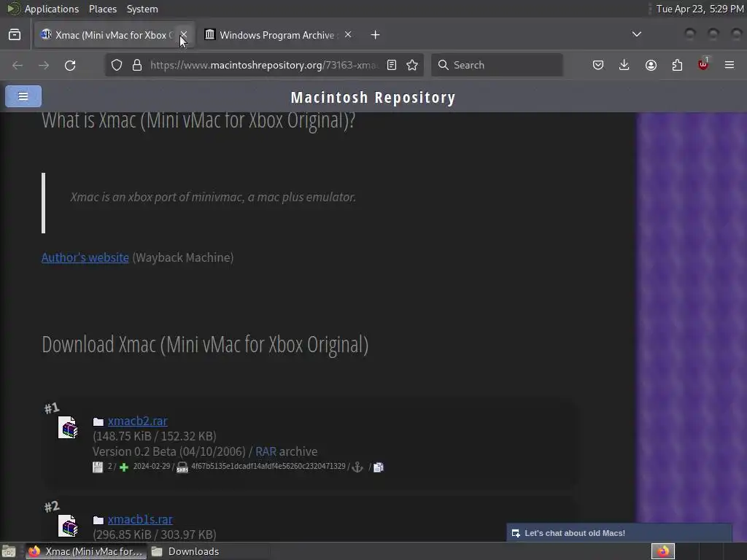747x560 pixels.
Task: Close the Xmac (Mini vMac for Xbox) tab
Action: tap(183, 35)
